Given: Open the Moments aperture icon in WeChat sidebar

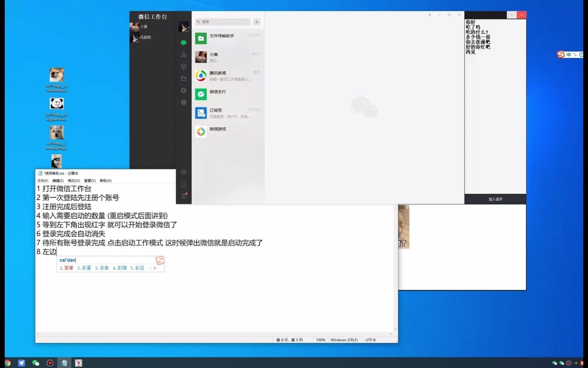Looking at the screenshot, I should (184, 90).
